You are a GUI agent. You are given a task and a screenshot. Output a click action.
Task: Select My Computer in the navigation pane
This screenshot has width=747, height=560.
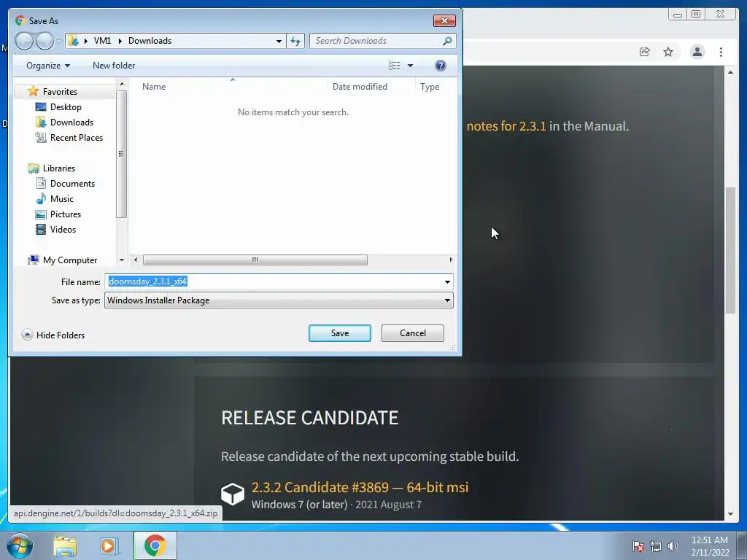point(69,260)
